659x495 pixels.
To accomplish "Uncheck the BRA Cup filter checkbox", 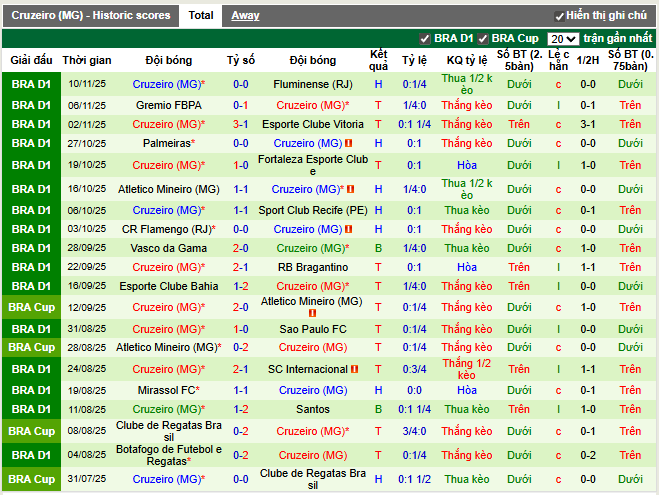I will pyautogui.click(x=482, y=39).
